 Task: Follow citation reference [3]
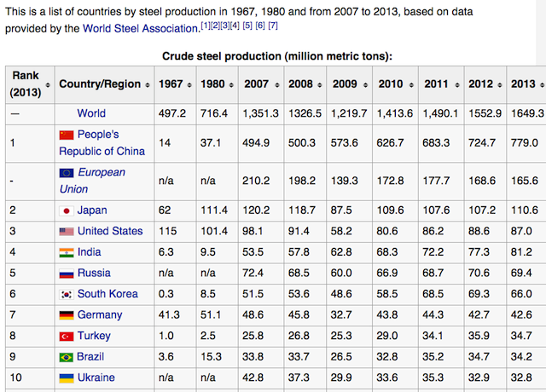(225, 25)
